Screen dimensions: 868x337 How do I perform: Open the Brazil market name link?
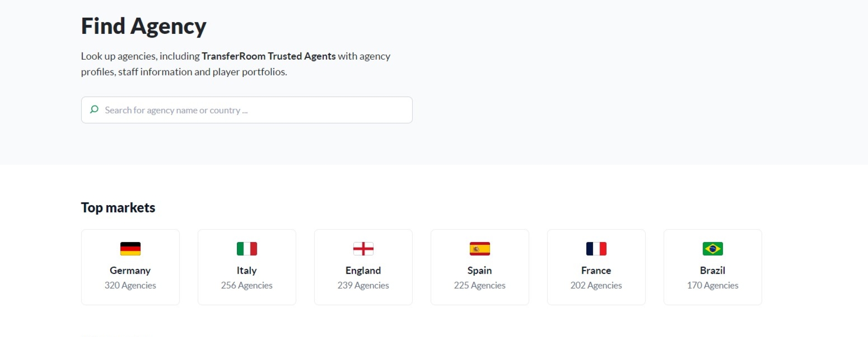[x=712, y=271]
